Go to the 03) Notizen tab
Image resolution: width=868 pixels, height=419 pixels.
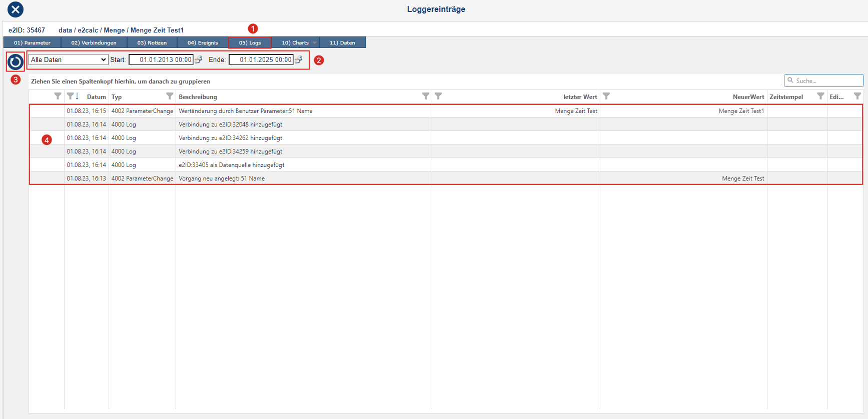pos(152,43)
